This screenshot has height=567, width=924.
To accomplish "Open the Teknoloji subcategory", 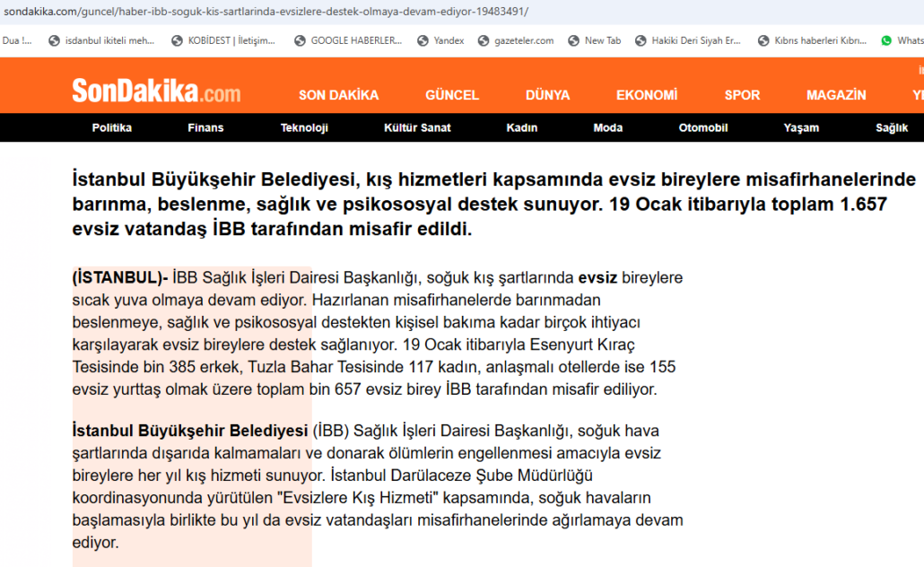I will (x=304, y=127).
